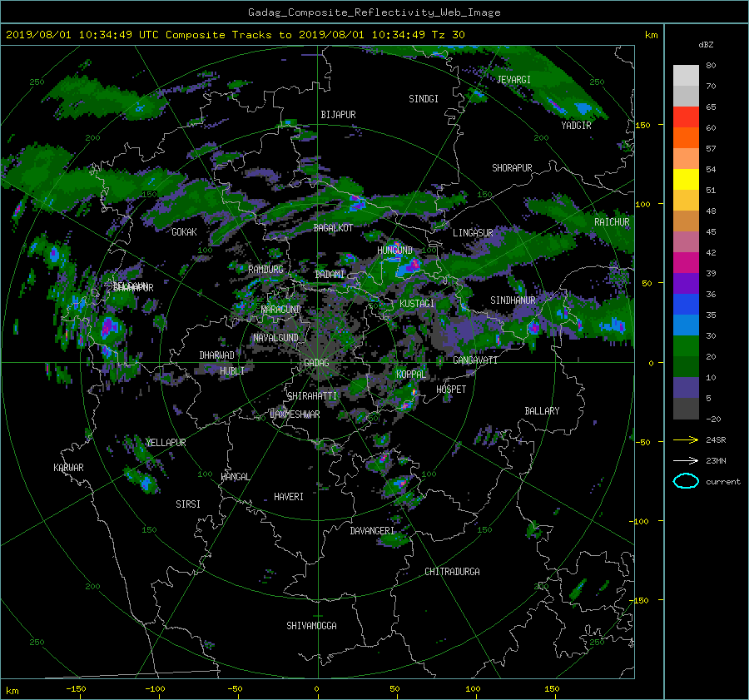The width and height of the screenshot is (749, 700).
Task: Click the magenta 39 dBZ color swatch
Action: tap(686, 263)
